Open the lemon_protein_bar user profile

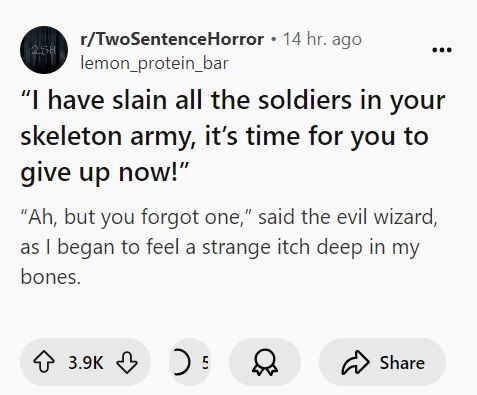pyautogui.click(x=154, y=63)
